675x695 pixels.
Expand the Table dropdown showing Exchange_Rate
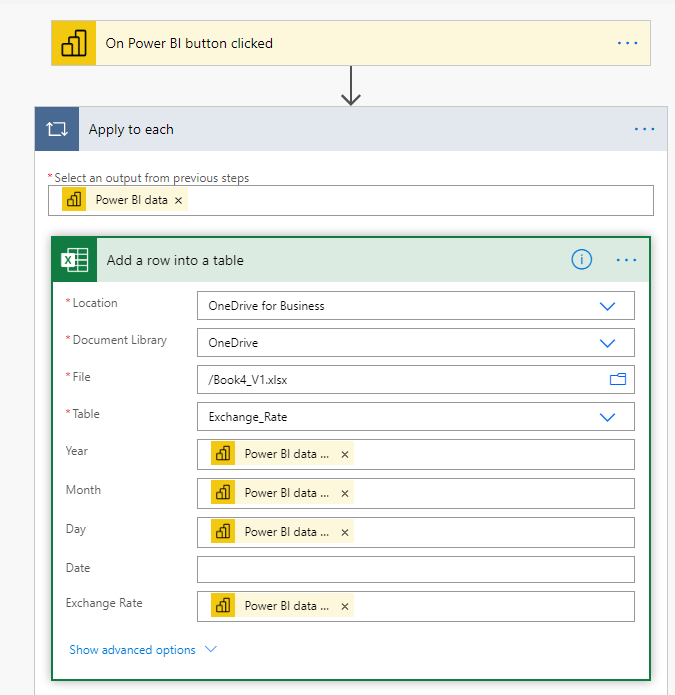(x=607, y=417)
